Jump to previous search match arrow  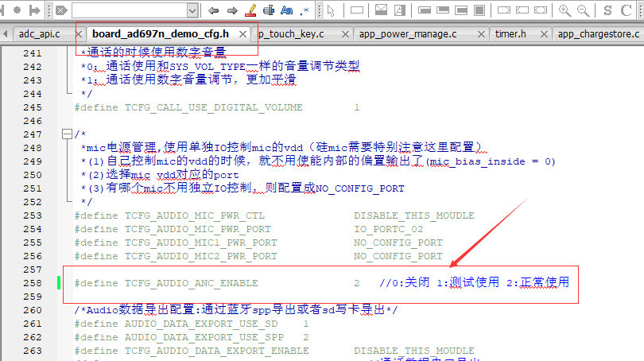coord(213,10)
